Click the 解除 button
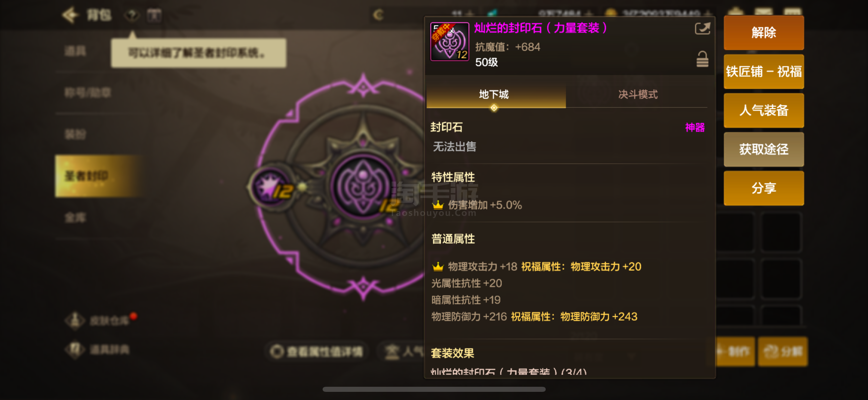Image resolution: width=868 pixels, height=400 pixels. 763,33
